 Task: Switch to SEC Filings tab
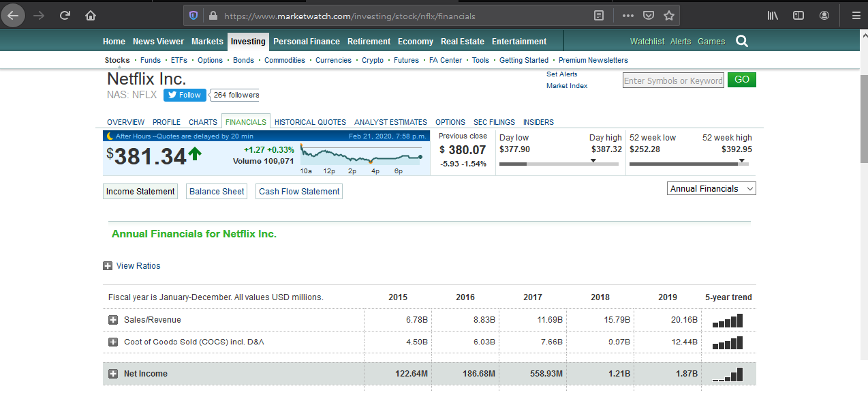[x=494, y=123]
